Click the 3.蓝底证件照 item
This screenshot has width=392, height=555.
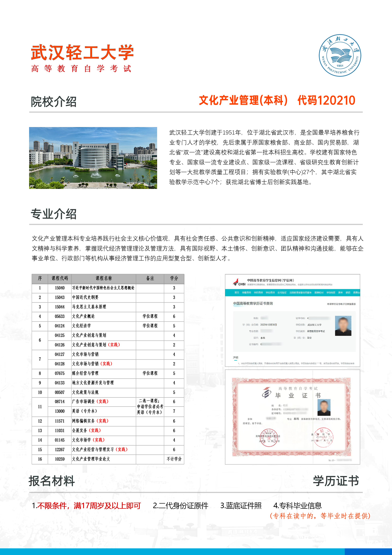tap(241, 505)
